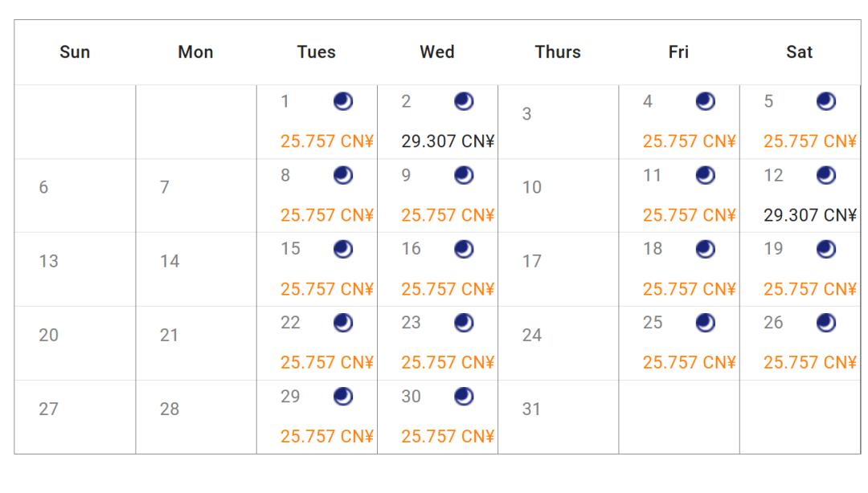This screenshot has width=868, height=493.
Task: Select the 25.757 CN¥ price on day 29
Action: [327, 437]
